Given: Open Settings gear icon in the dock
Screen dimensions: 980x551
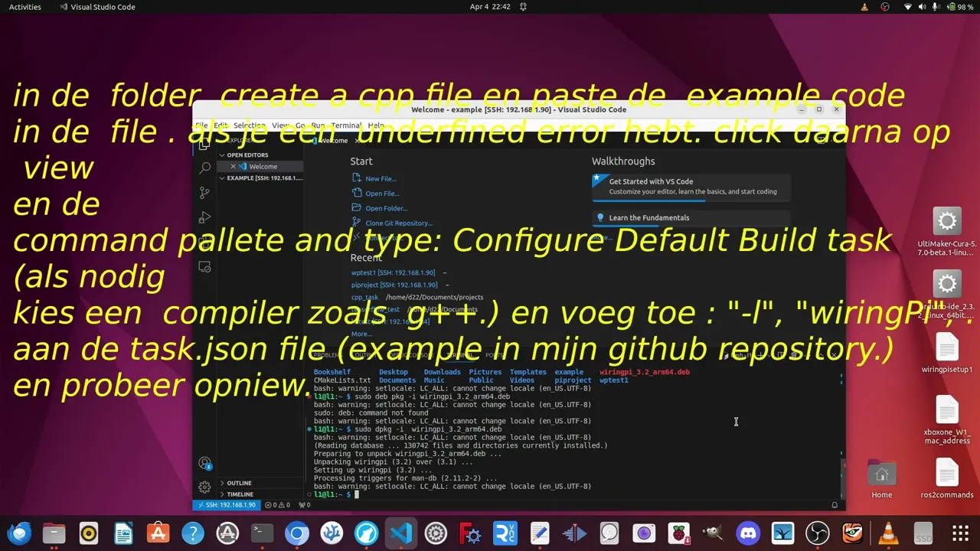Looking at the screenshot, I should tap(436, 533).
